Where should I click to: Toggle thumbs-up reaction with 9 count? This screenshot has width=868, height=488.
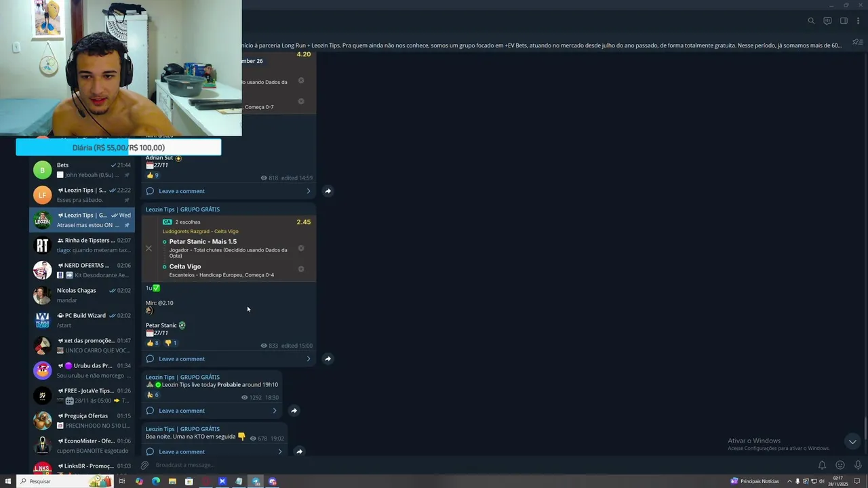[153, 175]
